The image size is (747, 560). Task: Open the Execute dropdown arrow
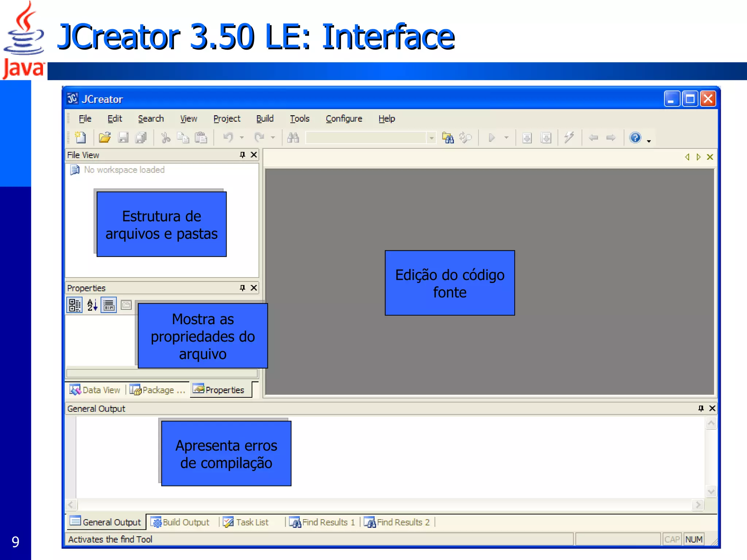click(x=506, y=138)
